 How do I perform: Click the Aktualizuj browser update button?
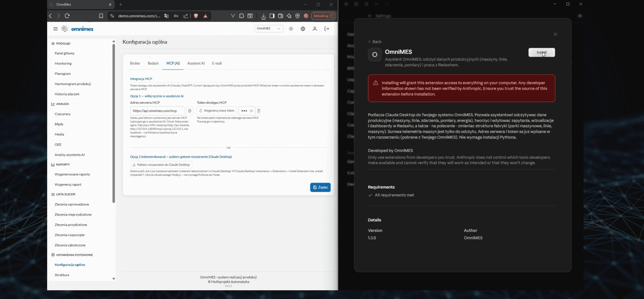[x=323, y=16]
